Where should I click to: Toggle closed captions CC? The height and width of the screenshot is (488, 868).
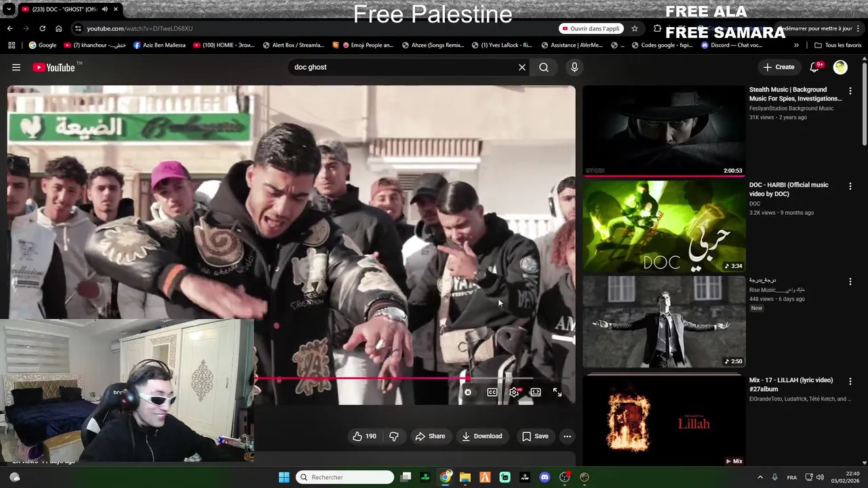coord(492,392)
